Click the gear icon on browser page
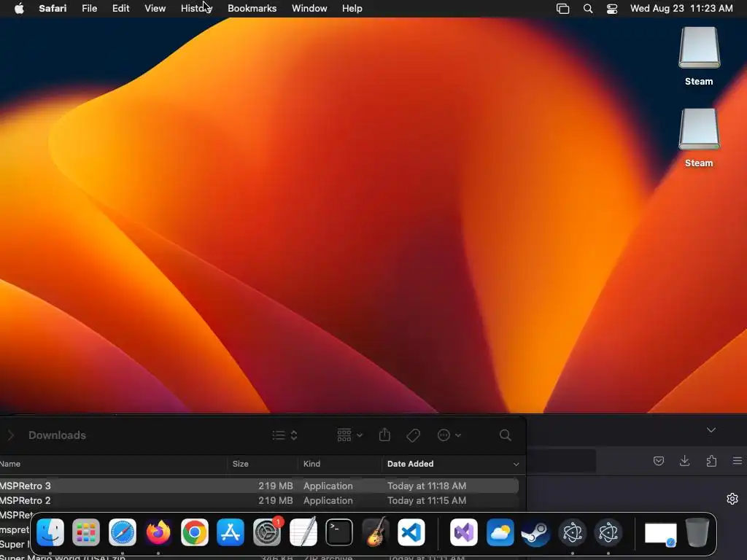747x560 pixels. coord(732,499)
